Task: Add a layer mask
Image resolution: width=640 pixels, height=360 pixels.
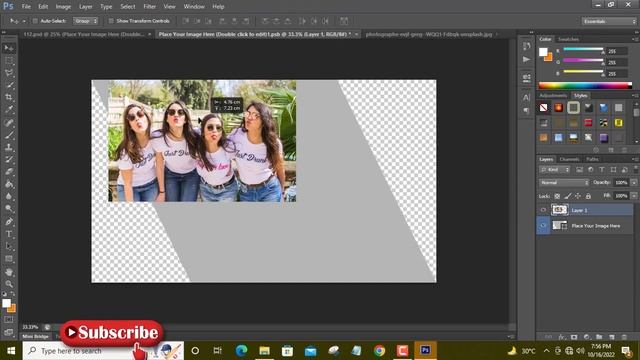Action: tap(574, 337)
